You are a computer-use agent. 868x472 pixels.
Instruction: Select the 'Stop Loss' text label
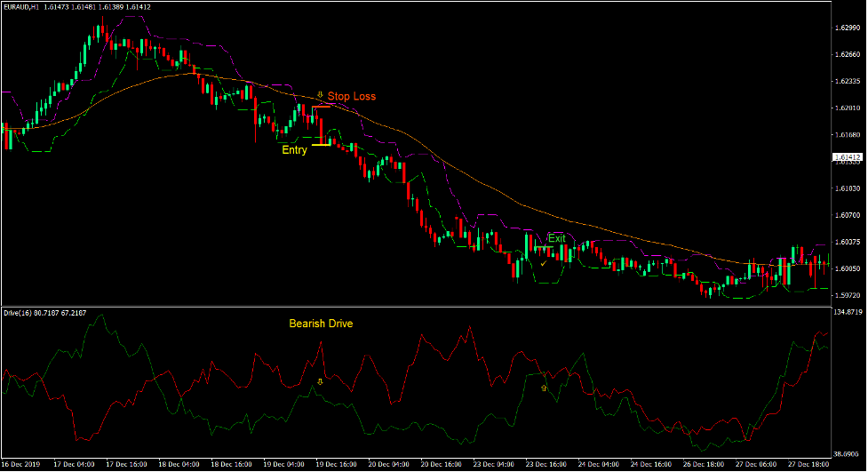click(352, 96)
